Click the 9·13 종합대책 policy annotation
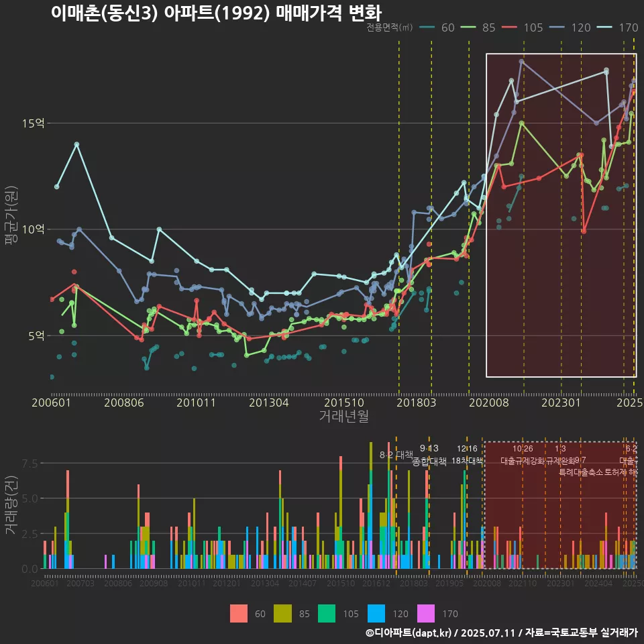This screenshot has height=644, width=644. (429, 455)
